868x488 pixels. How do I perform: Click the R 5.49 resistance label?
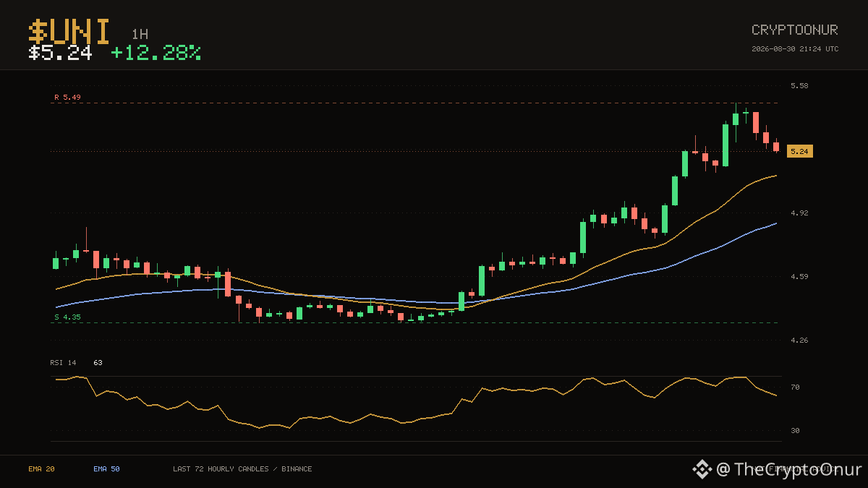[x=67, y=97]
